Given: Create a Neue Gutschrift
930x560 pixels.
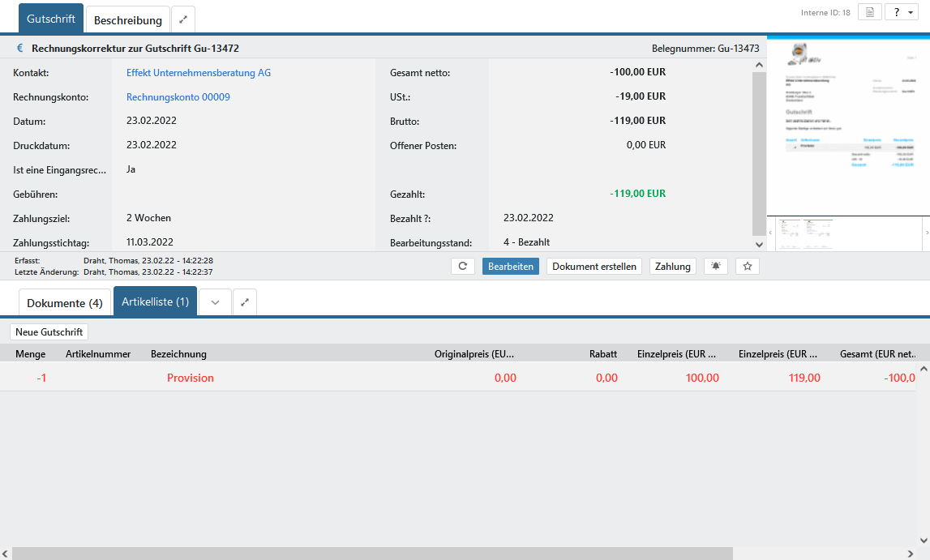Looking at the screenshot, I should (49, 331).
